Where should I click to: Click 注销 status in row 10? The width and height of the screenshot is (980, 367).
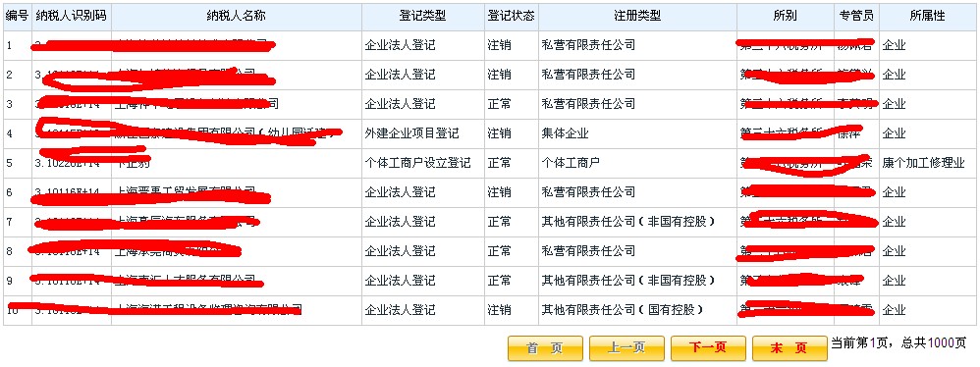point(512,309)
